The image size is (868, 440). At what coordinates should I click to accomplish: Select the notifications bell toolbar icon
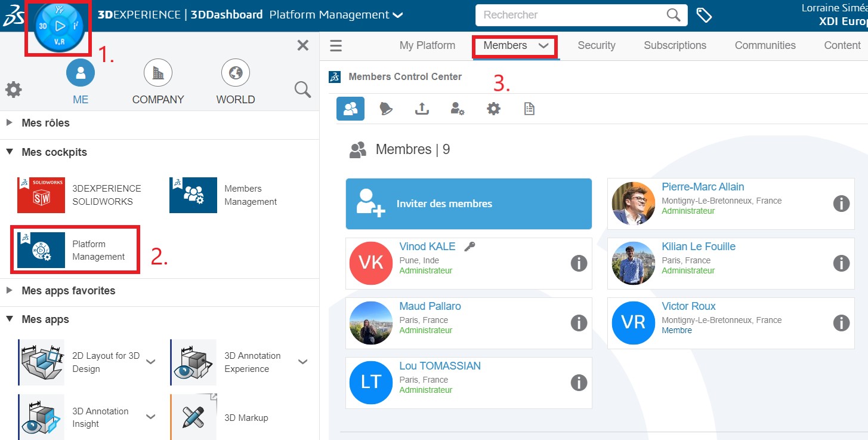point(386,109)
